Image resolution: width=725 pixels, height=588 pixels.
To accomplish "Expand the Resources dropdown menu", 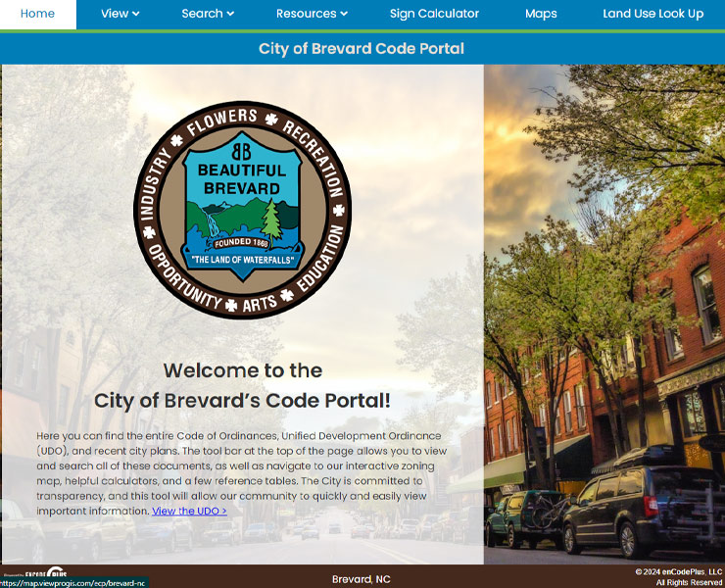I will [312, 14].
